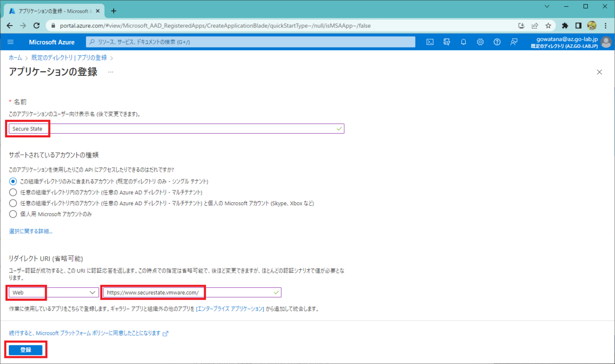The height and width of the screenshot is (364, 615).
Task: Bookmark this page with the star icon
Action: (x=548, y=25)
